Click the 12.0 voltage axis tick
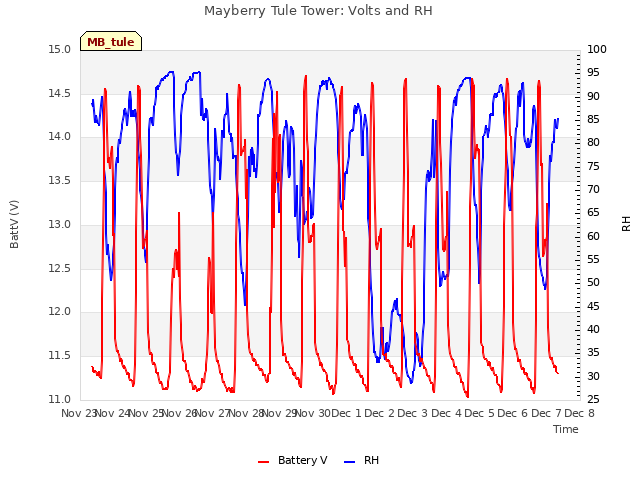The image size is (640, 480). click(60, 312)
